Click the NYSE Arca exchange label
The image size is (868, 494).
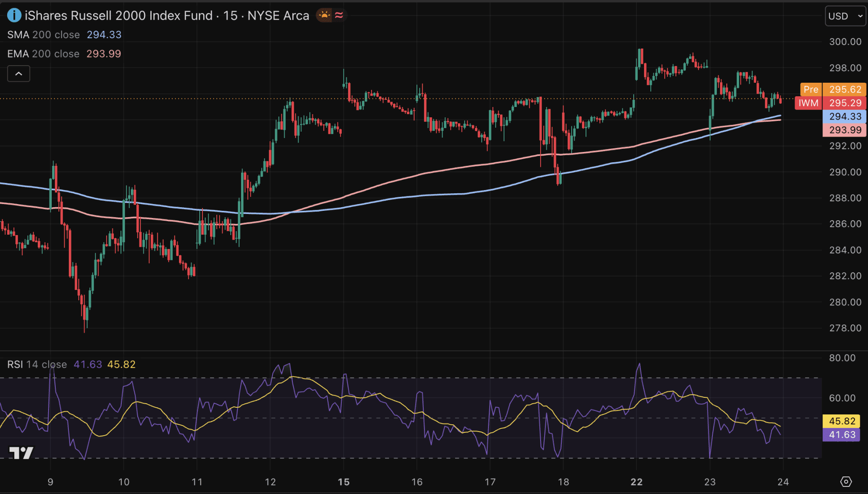tap(278, 16)
